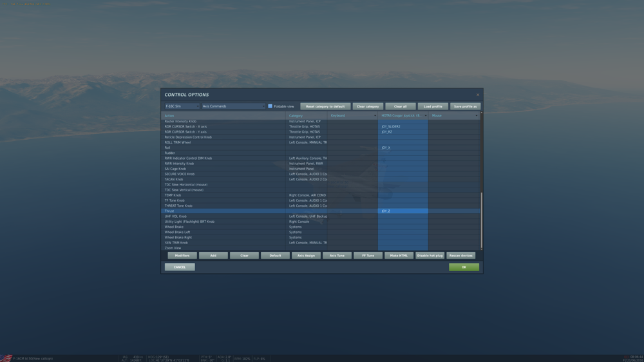Click the Make HTML button
Viewport: 644px width, 362px height.
click(399, 256)
